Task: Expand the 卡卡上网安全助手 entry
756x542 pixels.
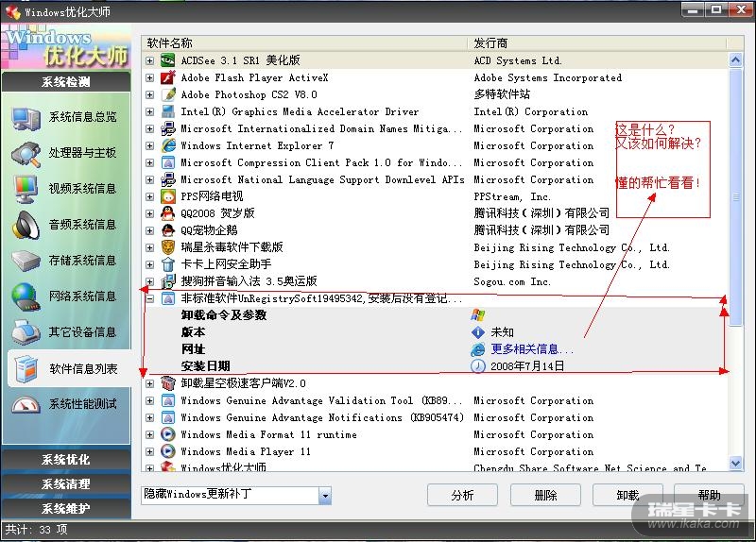Action: (150, 264)
